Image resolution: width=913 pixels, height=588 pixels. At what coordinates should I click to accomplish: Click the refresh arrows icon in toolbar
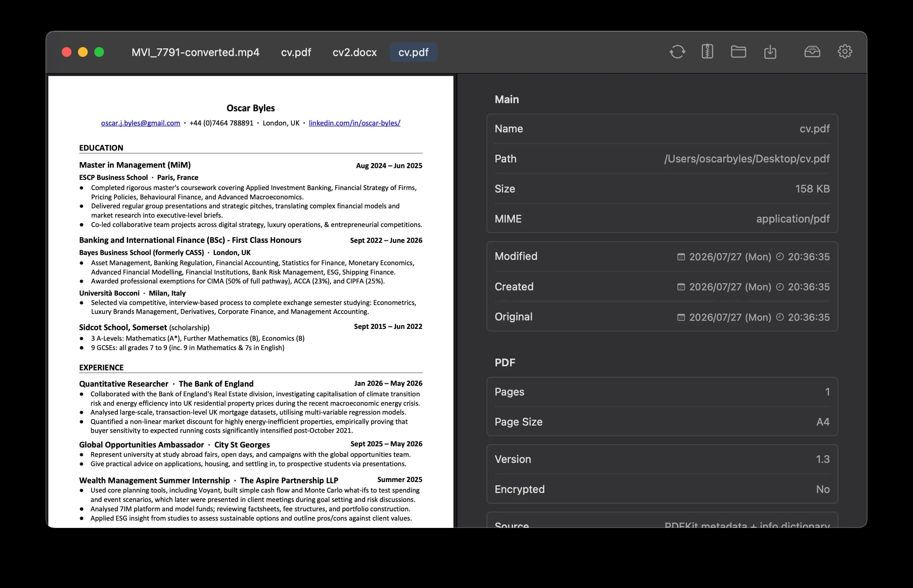pos(677,52)
